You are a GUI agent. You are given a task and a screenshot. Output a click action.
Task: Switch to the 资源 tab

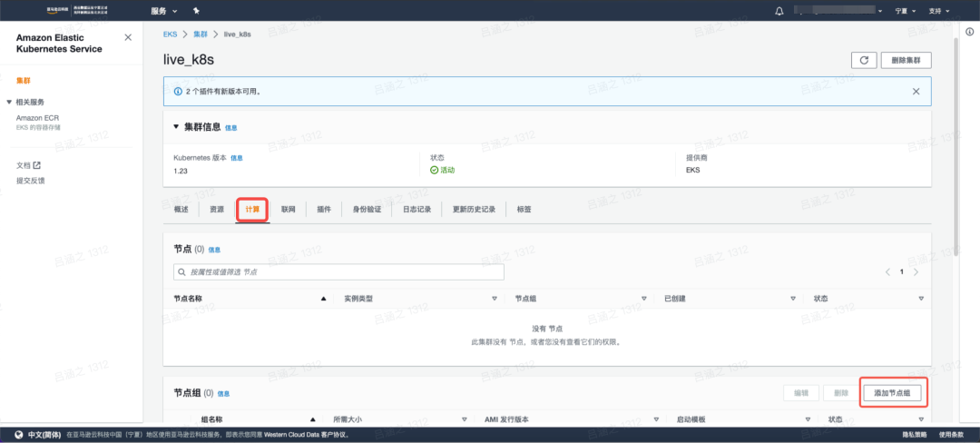pos(217,210)
